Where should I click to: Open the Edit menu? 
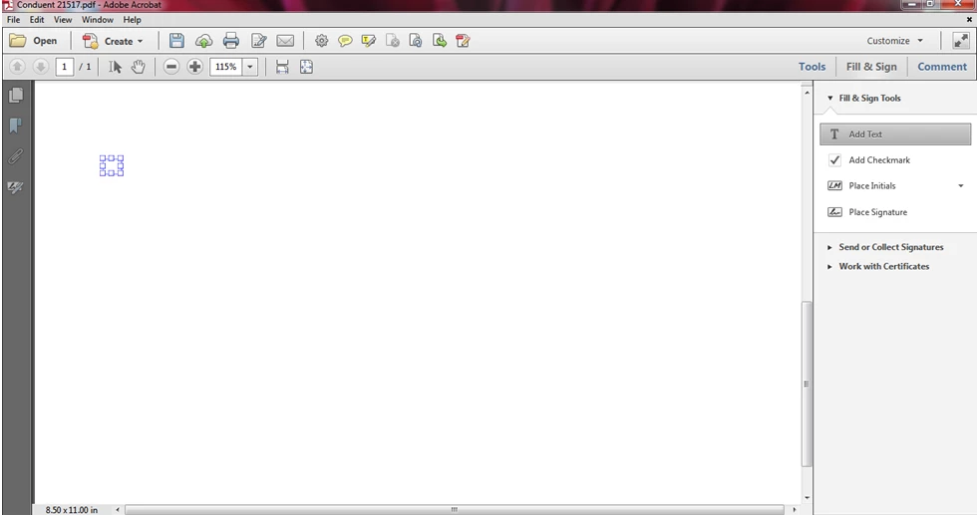37,19
